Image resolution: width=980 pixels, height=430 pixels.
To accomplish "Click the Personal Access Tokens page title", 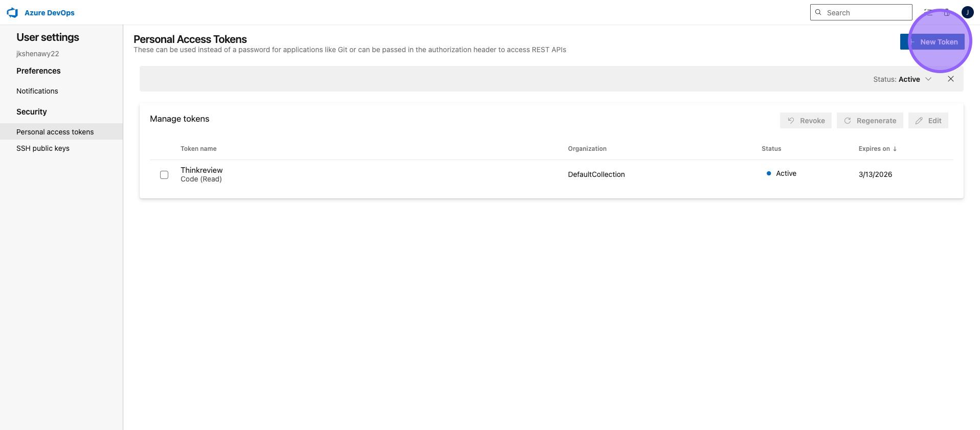I will click(190, 39).
